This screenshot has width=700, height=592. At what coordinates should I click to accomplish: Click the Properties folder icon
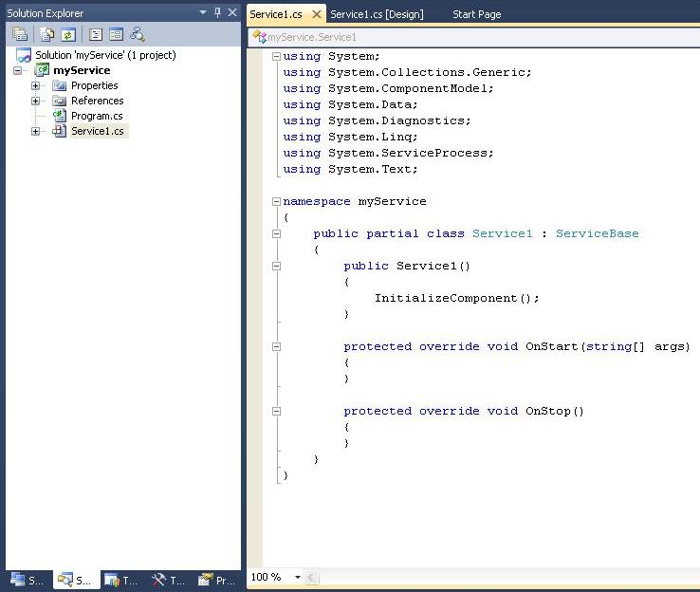pos(59,85)
